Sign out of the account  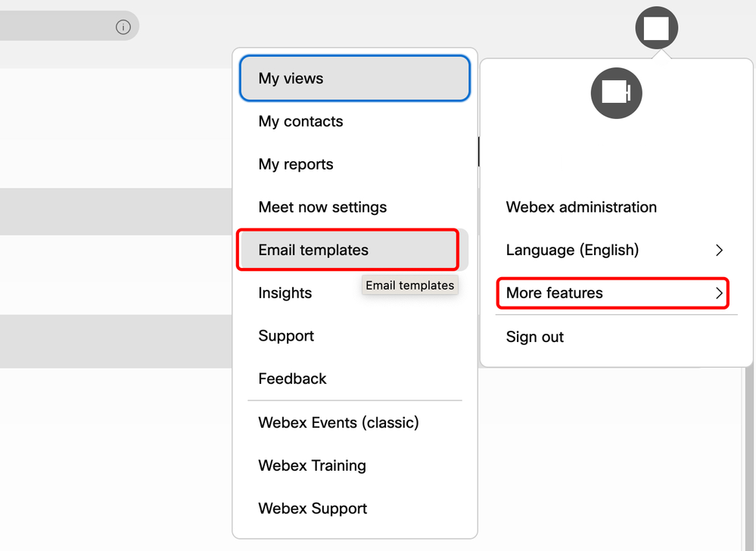pyautogui.click(x=534, y=337)
